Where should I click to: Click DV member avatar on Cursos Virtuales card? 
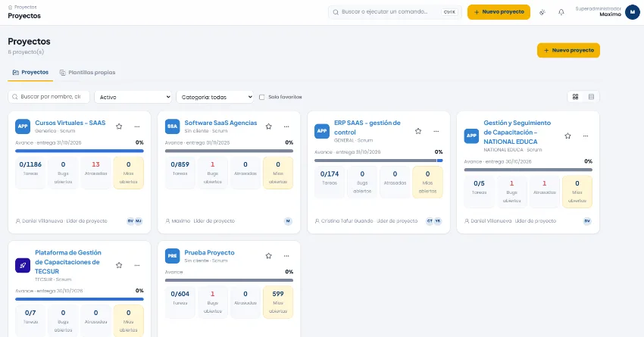(x=130, y=221)
